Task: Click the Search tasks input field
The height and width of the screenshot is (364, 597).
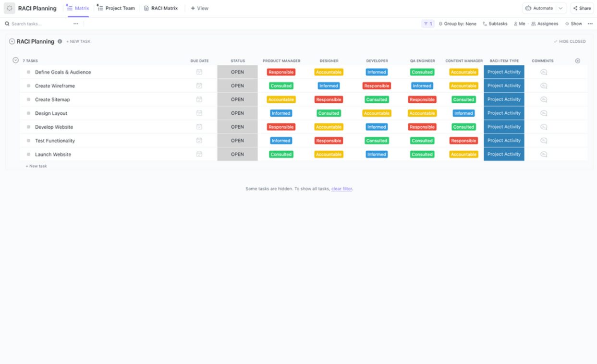Action: pos(38,24)
